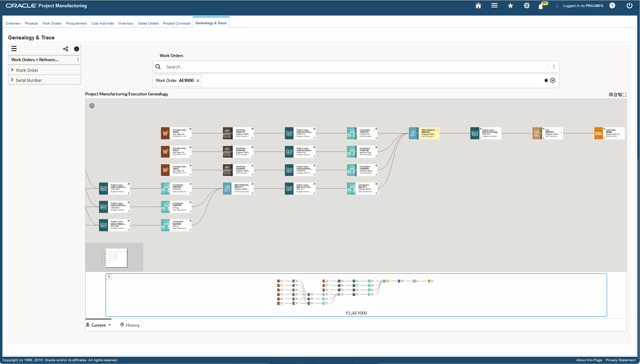Select the Purchase Order 18530 cart icon
The image size is (640, 364).
pos(165,133)
